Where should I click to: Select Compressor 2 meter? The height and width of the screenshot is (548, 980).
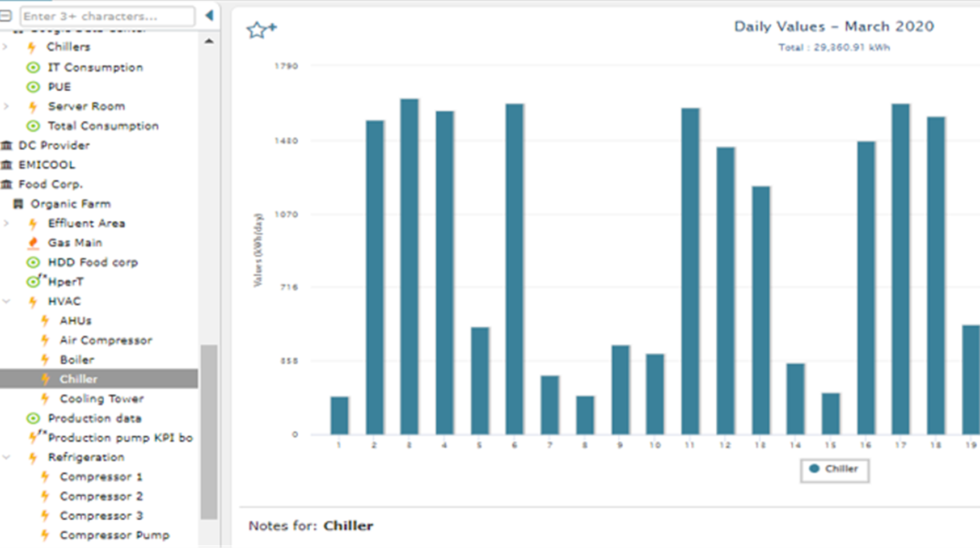pyautogui.click(x=101, y=496)
